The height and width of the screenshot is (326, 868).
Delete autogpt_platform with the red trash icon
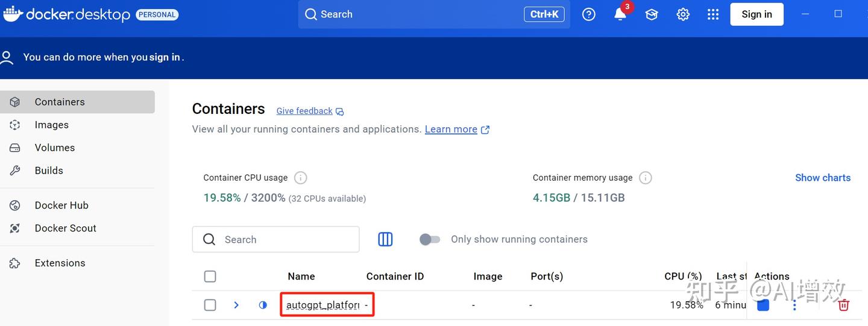(844, 305)
